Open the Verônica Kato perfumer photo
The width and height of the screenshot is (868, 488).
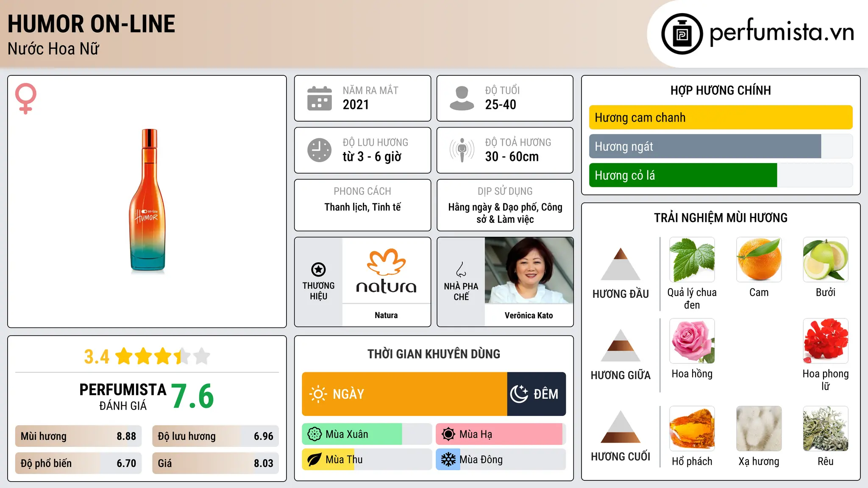(529, 270)
